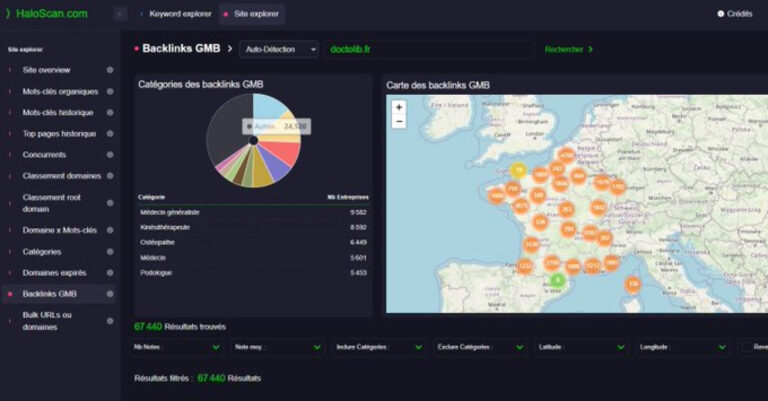Viewport: 768px width, 401px height.
Task: Go to Domaine x Mots-clés
Action: point(60,230)
